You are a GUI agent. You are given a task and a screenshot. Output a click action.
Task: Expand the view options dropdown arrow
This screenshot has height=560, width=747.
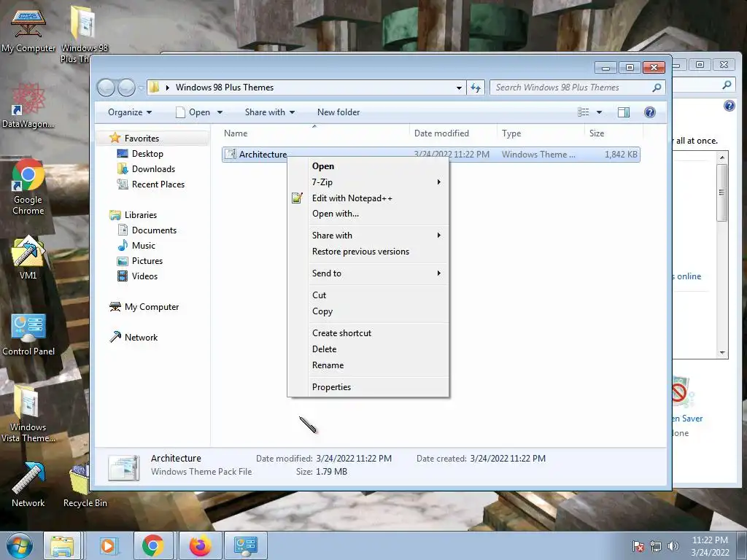tap(600, 112)
